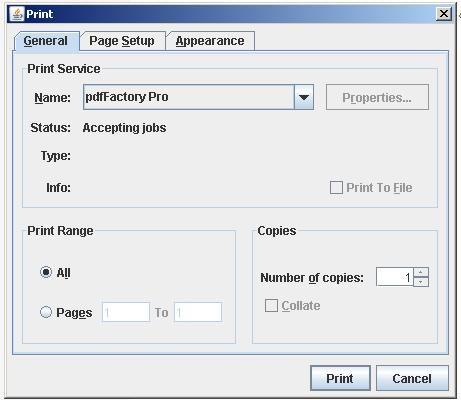Decrease copies with the down spinner arrow
The image size is (461, 400).
pyautogui.click(x=421, y=282)
